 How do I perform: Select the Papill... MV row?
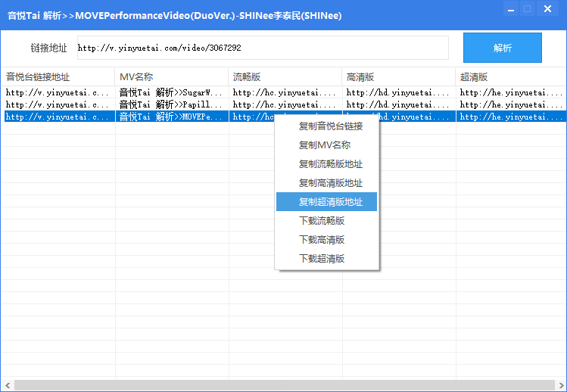click(x=171, y=104)
